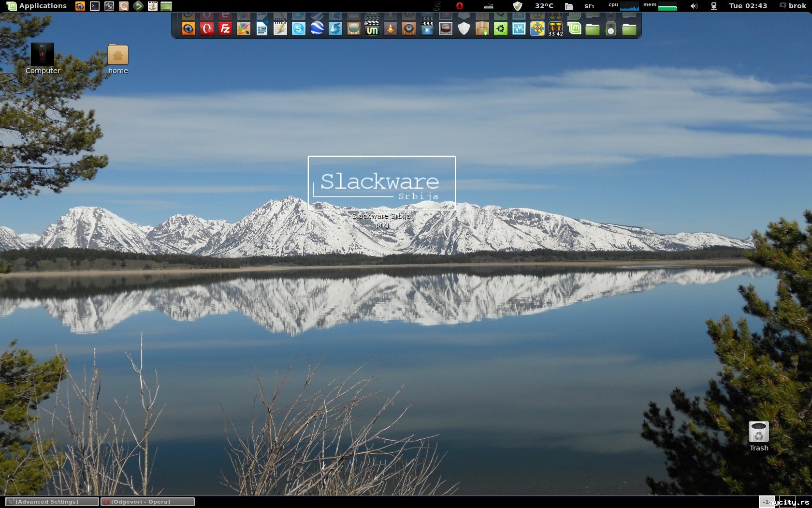The width and height of the screenshot is (812, 508).
Task: Open the terminal launcher in top panel
Action: (95, 6)
